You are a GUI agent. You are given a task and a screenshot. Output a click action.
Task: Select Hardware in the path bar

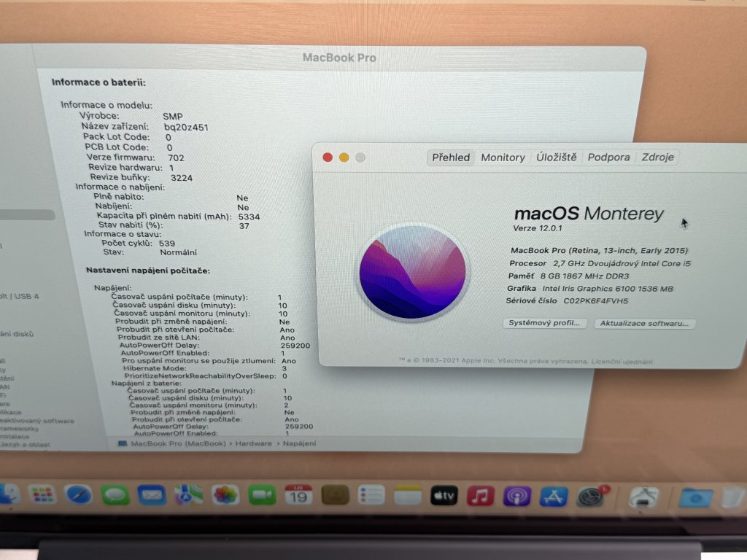pos(255,443)
